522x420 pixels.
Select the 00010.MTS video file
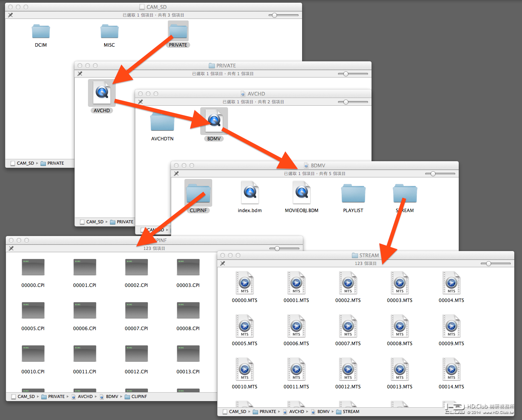245,369
